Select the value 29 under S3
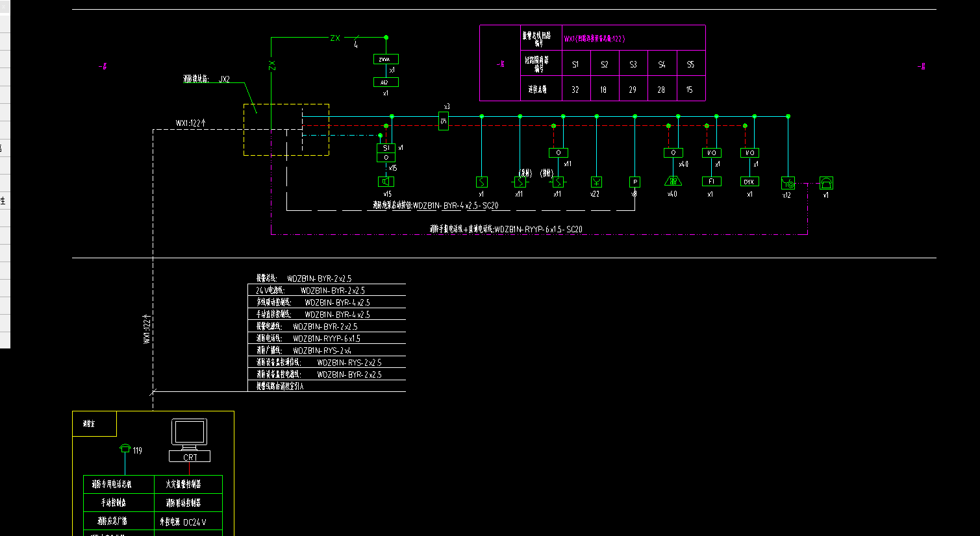The width and height of the screenshot is (980, 536). click(x=633, y=90)
